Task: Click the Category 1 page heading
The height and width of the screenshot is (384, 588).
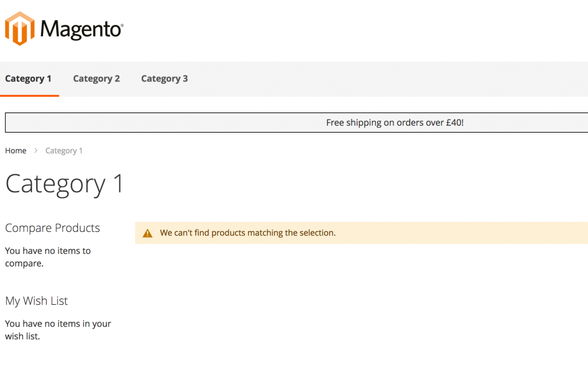Action: tap(64, 184)
